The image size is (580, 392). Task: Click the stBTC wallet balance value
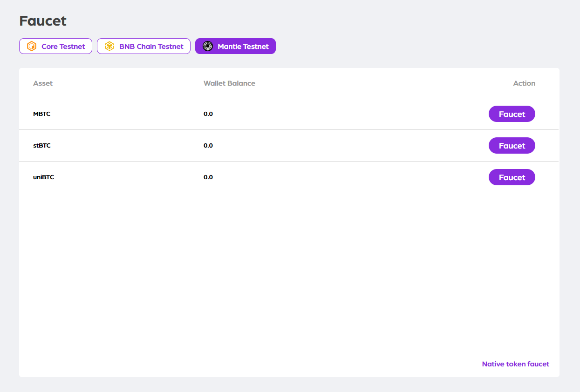tap(208, 146)
